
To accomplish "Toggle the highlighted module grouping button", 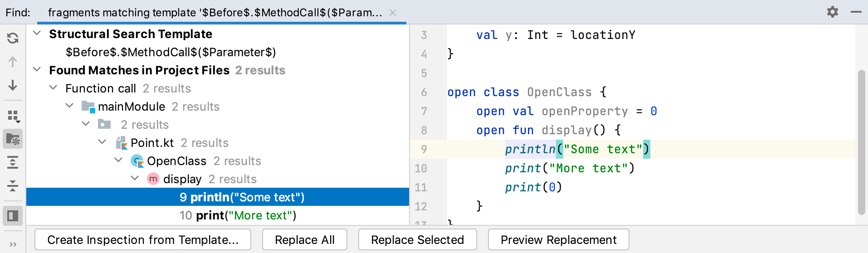I will tap(13, 139).
